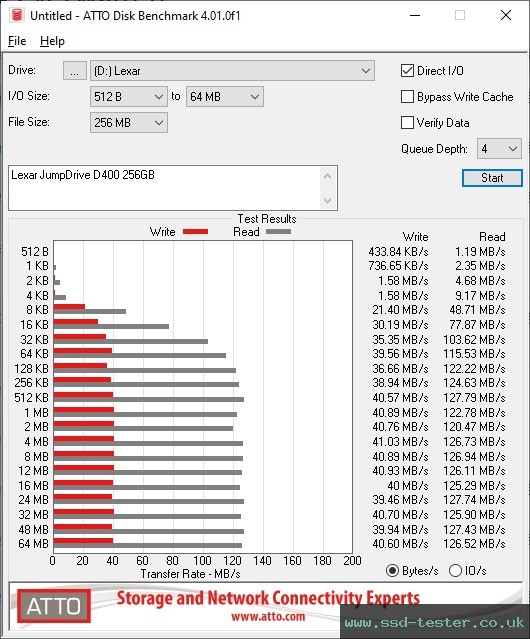Viewport: 530px width, 639px height.
Task: Close the ATTO Disk Benchmark window
Action: tap(506, 15)
